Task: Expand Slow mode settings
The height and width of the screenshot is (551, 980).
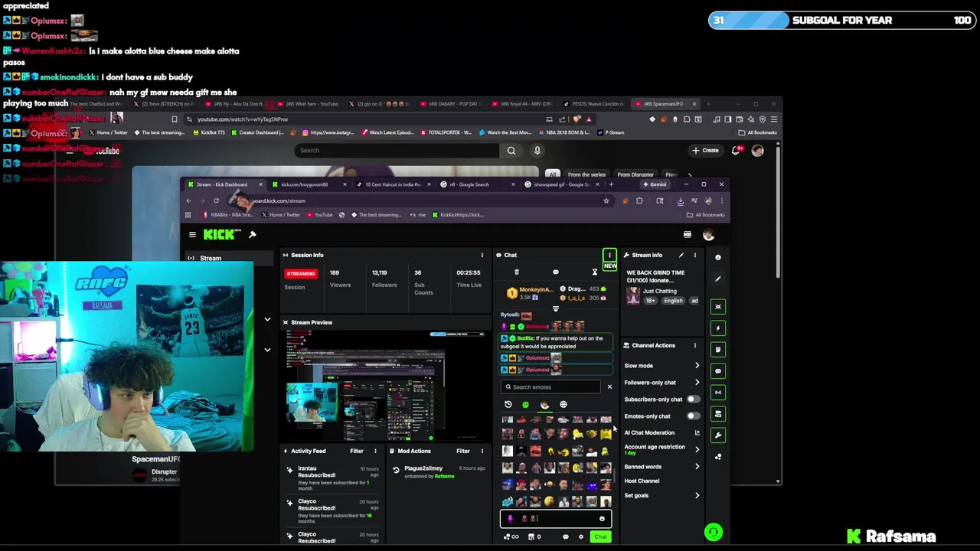Action: point(697,365)
